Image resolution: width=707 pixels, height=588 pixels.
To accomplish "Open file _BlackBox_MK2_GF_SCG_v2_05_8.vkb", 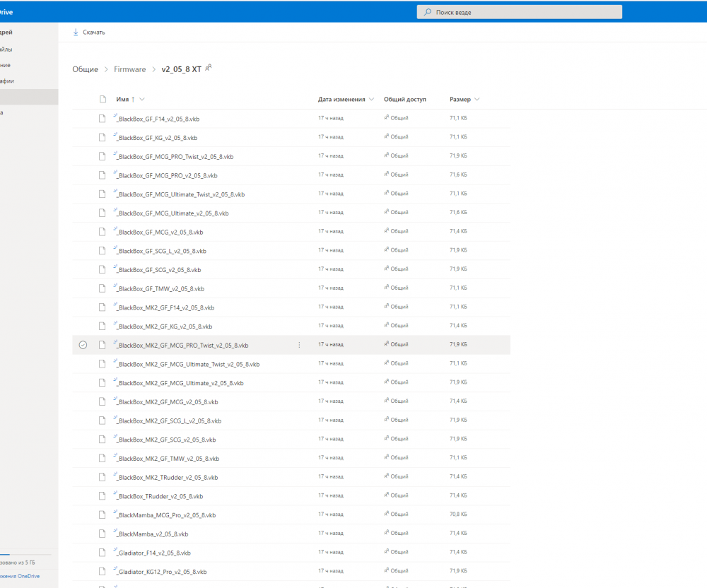I will [166, 440].
